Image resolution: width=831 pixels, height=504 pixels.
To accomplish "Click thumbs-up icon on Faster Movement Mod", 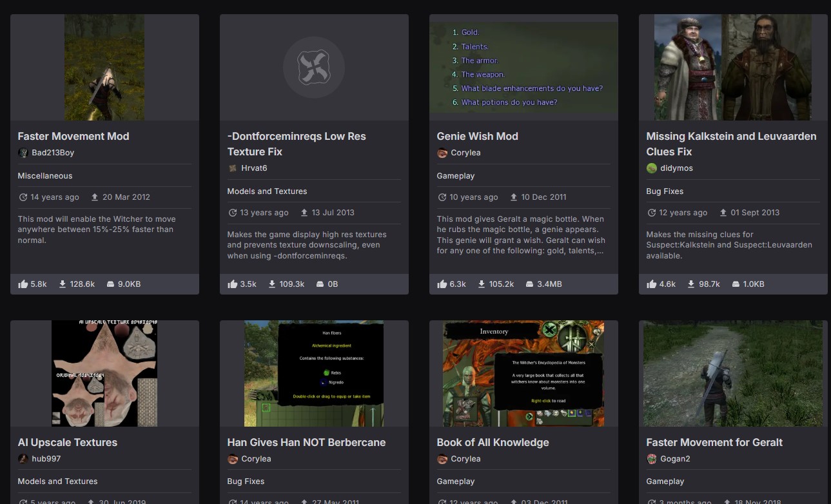I will [23, 284].
